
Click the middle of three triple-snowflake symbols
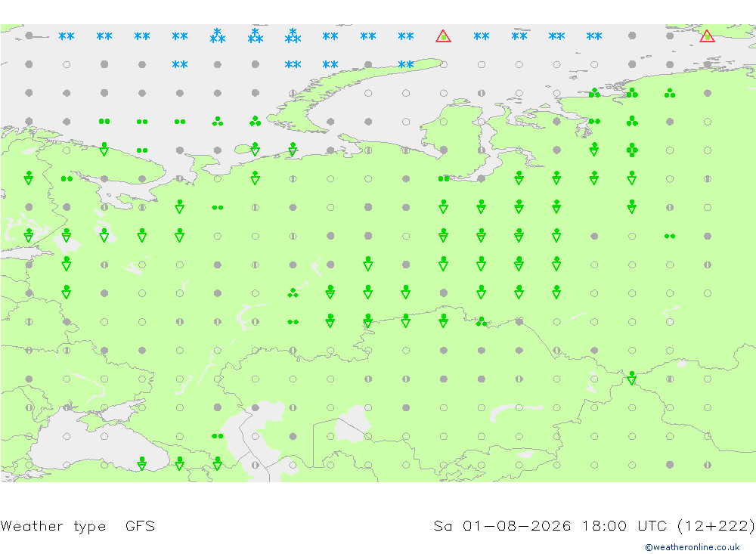point(255,36)
